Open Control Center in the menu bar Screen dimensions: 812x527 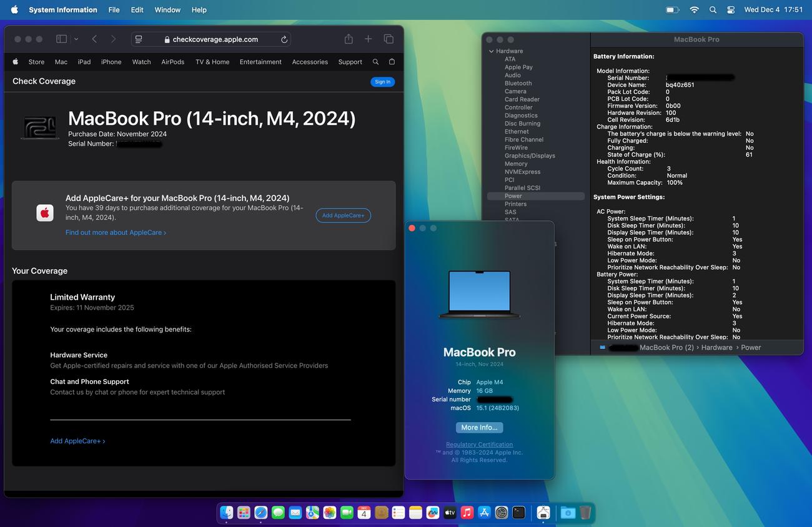(731, 10)
